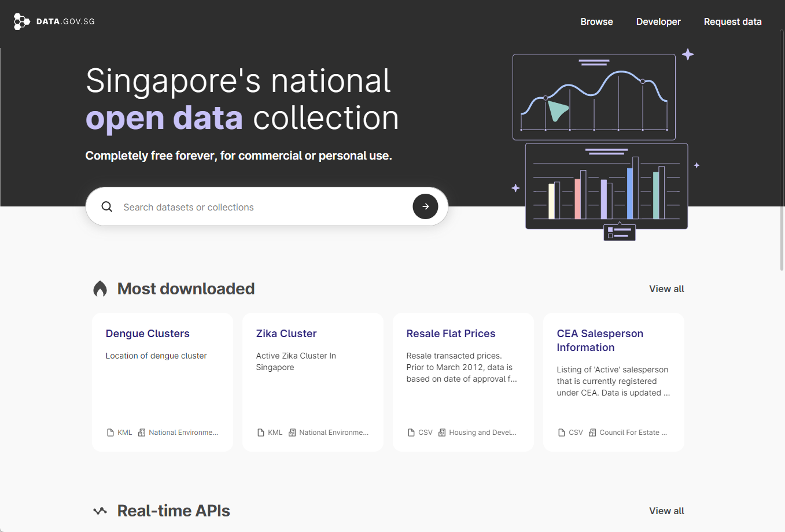Image resolution: width=785 pixels, height=532 pixels.
Task: Click National Environme... label on Zika Cluster card
Action: [x=334, y=433]
